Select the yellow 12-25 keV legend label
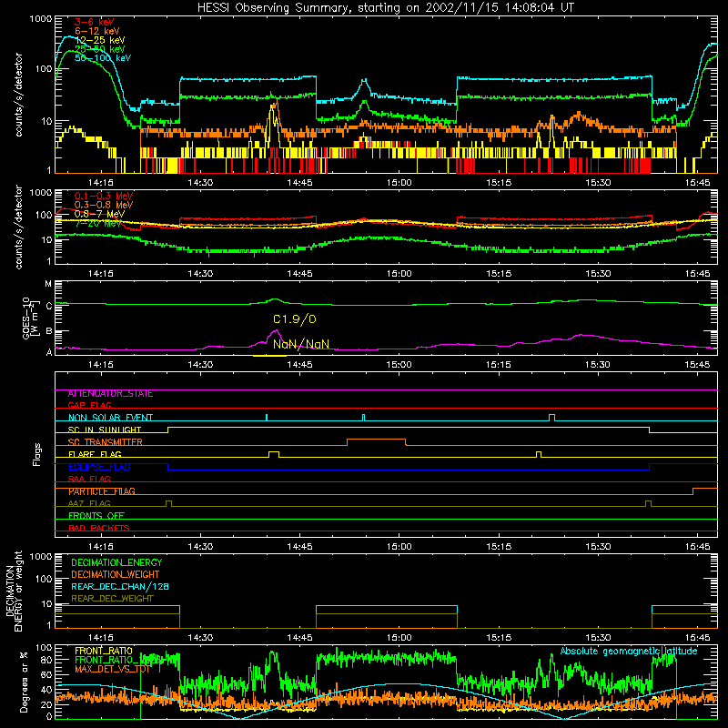This screenshot has height=728, width=728. (x=100, y=40)
